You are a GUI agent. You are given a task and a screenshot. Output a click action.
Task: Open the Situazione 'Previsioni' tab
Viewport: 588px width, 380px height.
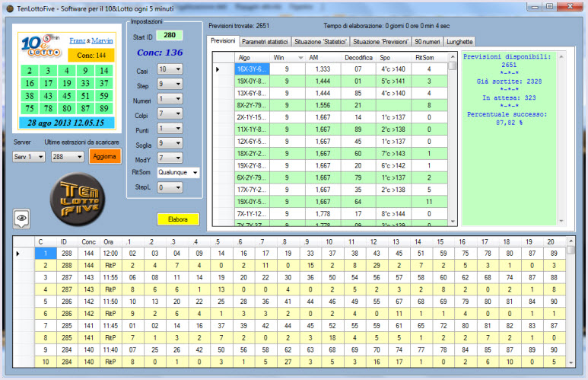380,42
